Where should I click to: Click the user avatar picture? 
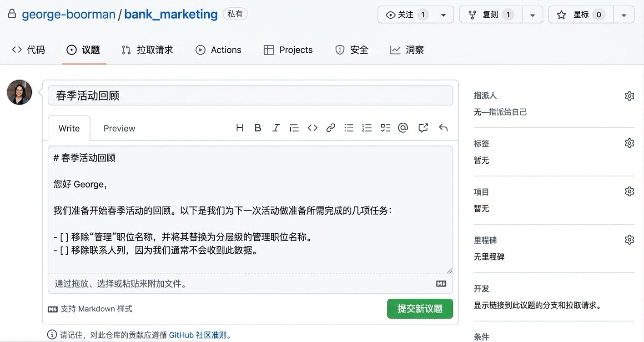20,92
